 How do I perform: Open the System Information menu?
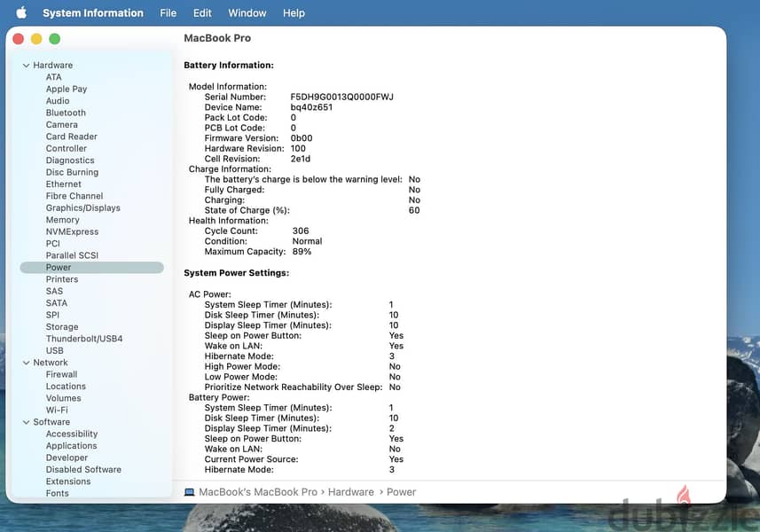[x=93, y=13]
